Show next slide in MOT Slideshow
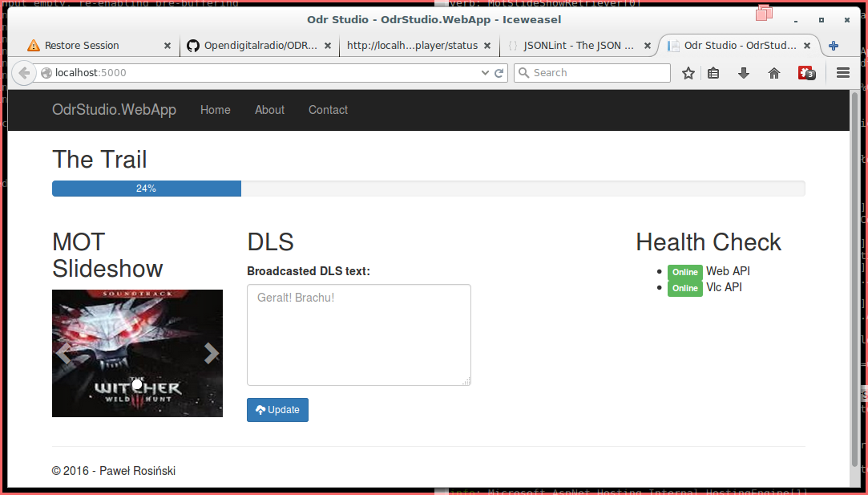The height and width of the screenshot is (495, 868). (212, 353)
